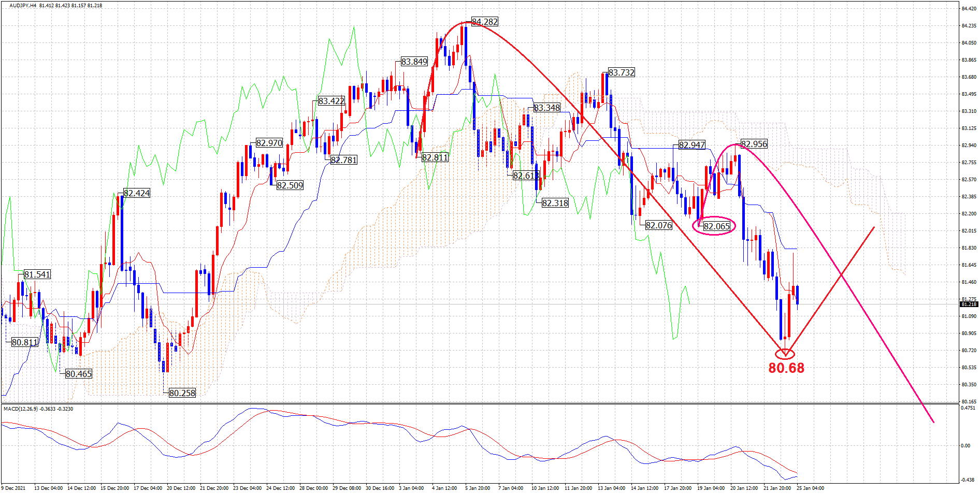Click the small red circle at chart low
980x494 pixels.
(785, 354)
